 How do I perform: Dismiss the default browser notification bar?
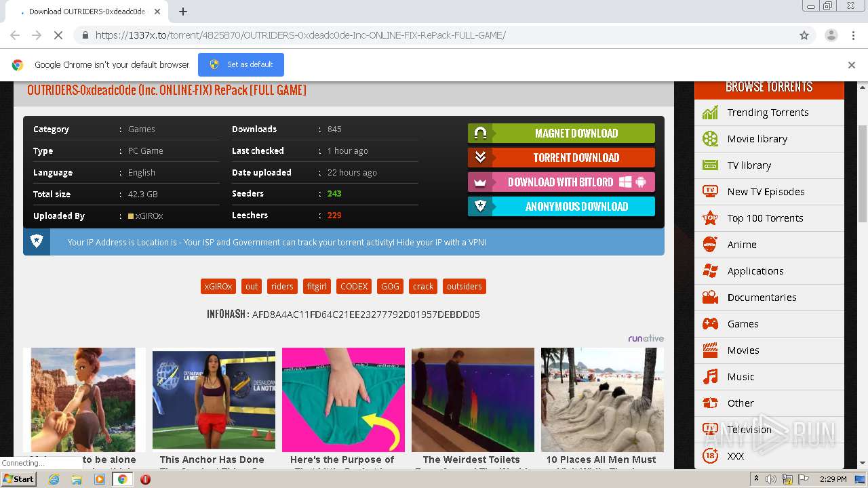pyautogui.click(x=852, y=65)
